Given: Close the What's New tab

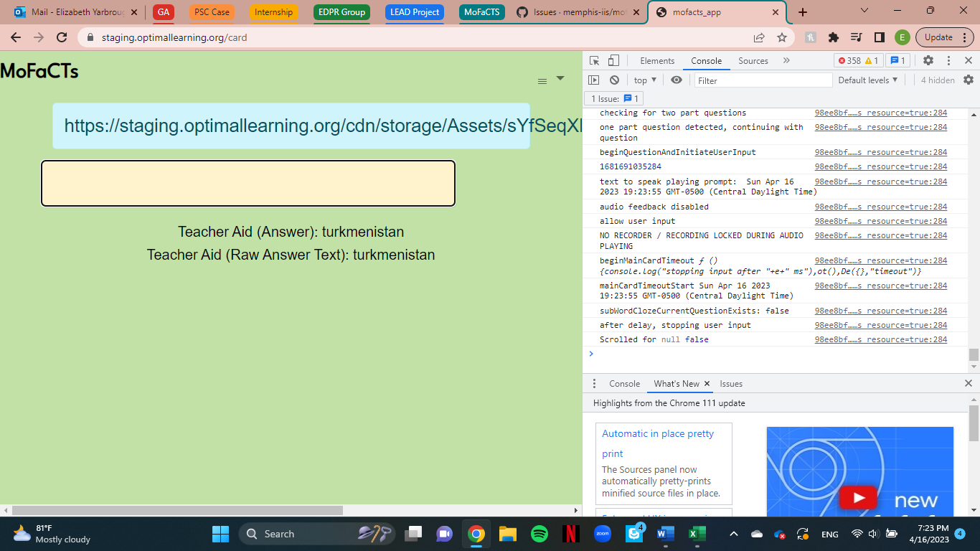Looking at the screenshot, I should [x=707, y=384].
